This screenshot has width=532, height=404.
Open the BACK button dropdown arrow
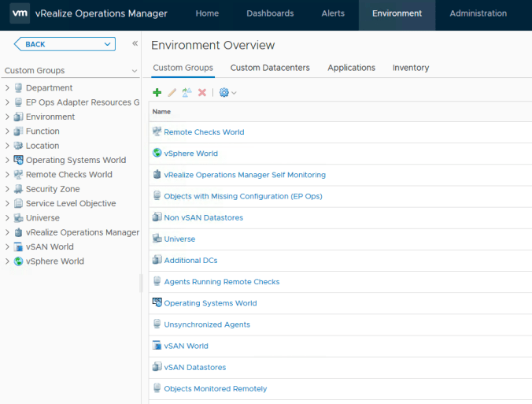(x=107, y=44)
